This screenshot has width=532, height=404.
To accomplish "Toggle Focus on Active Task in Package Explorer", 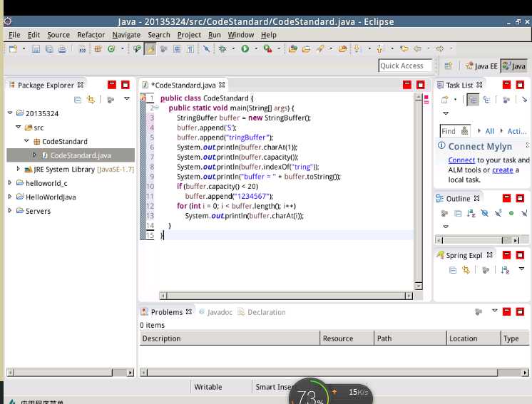I will point(111,100).
